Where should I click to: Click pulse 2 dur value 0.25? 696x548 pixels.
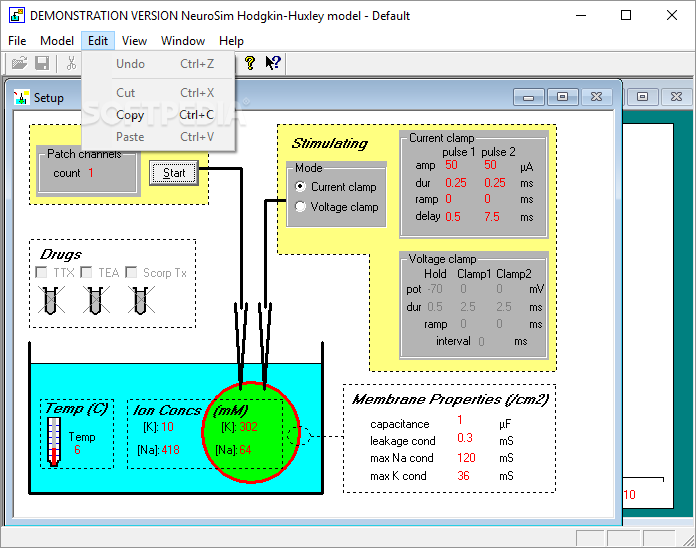coord(495,183)
